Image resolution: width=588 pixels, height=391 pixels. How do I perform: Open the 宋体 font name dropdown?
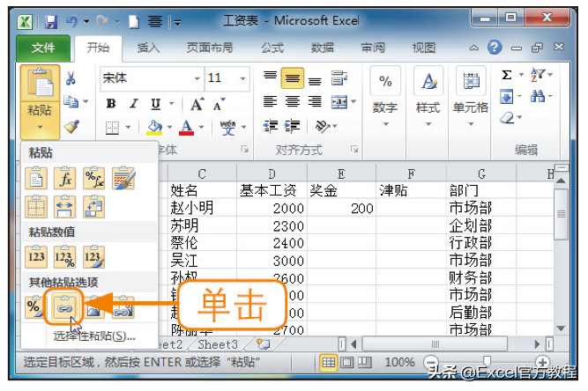[x=197, y=78]
